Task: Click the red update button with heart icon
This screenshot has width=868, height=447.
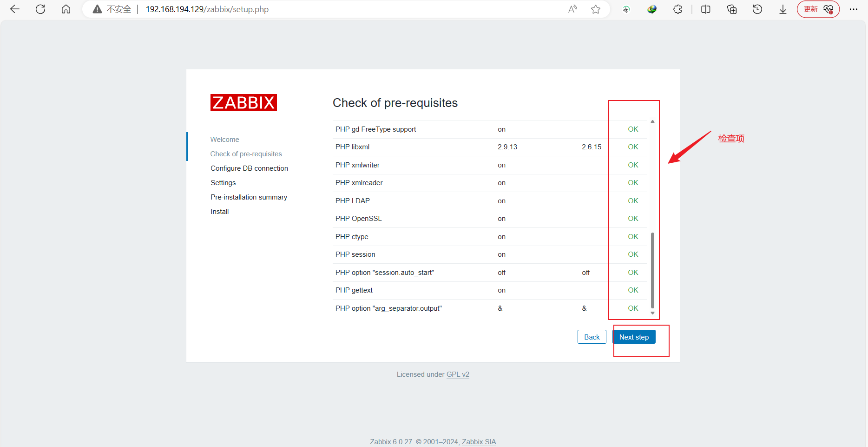Action: [818, 9]
